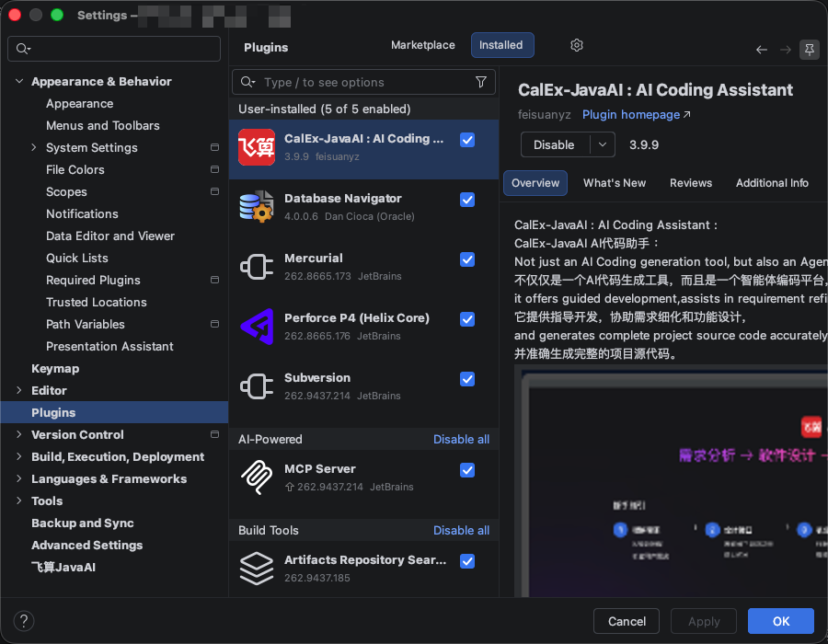Uncheck the CalEx-JavaAI plugin checkbox
The height and width of the screenshot is (644, 828).
click(x=467, y=140)
